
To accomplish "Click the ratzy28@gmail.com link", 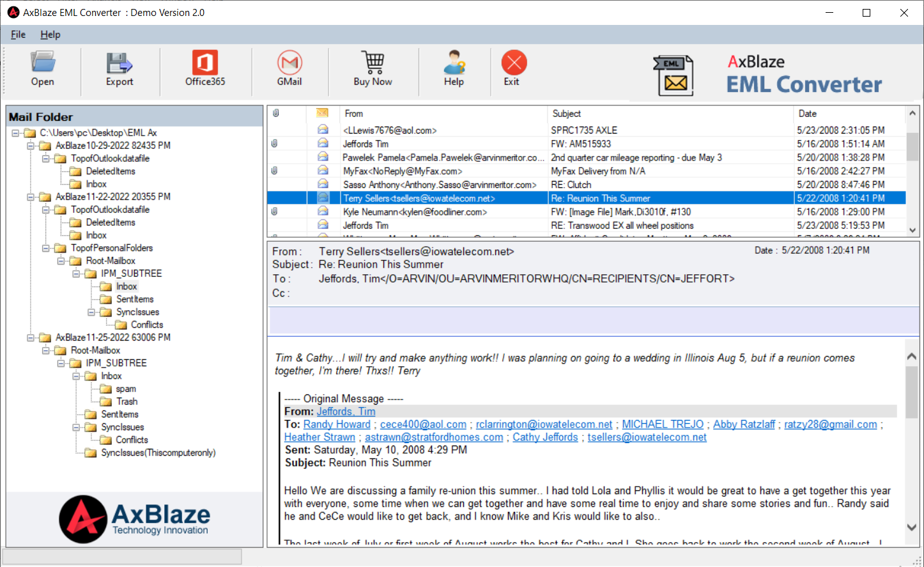I will [x=831, y=424].
